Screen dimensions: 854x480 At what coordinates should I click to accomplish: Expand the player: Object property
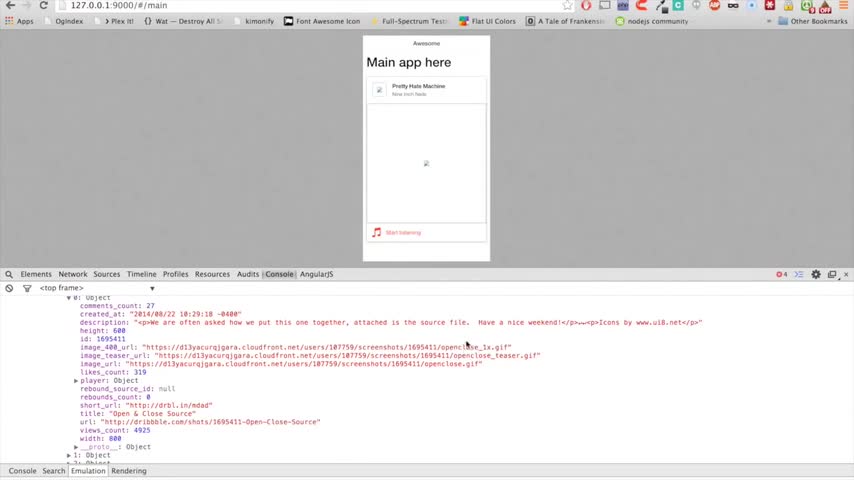click(76, 381)
